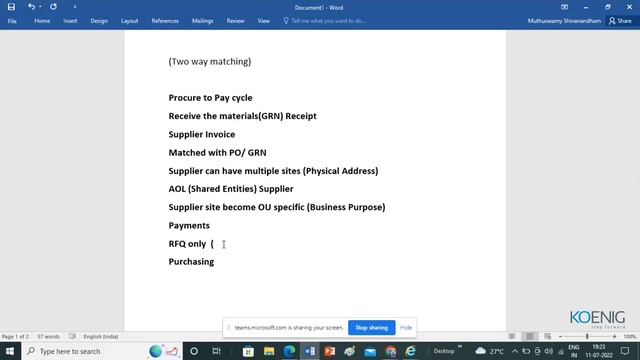Switch to the Review ribbon tab
This screenshot has height=360, width=640.
click(236, 21)
